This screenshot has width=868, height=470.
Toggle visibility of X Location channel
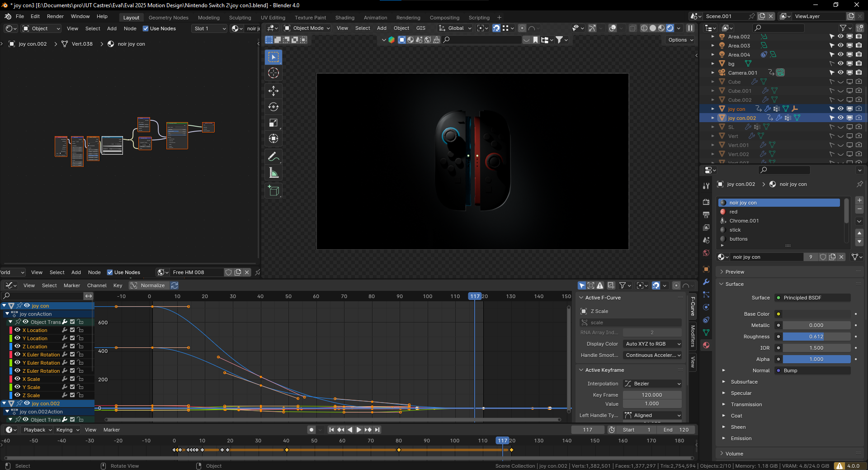tap(18, 330)
